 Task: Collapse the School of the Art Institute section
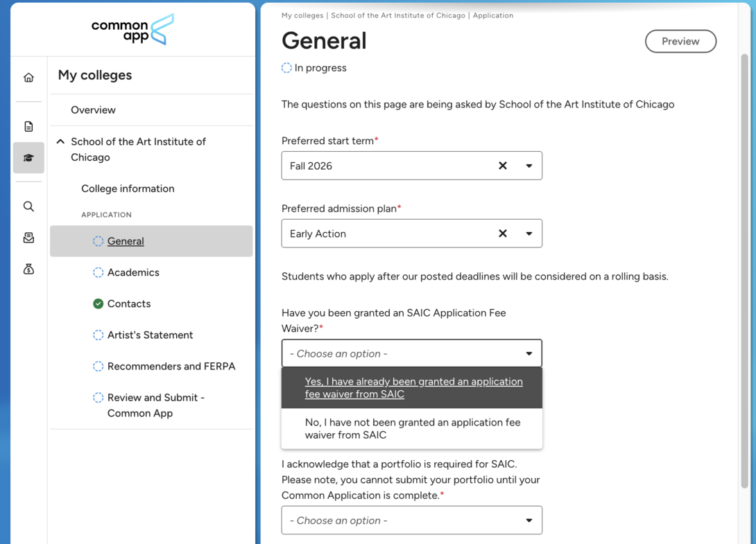pyautogui.click(x=60, y=141)
